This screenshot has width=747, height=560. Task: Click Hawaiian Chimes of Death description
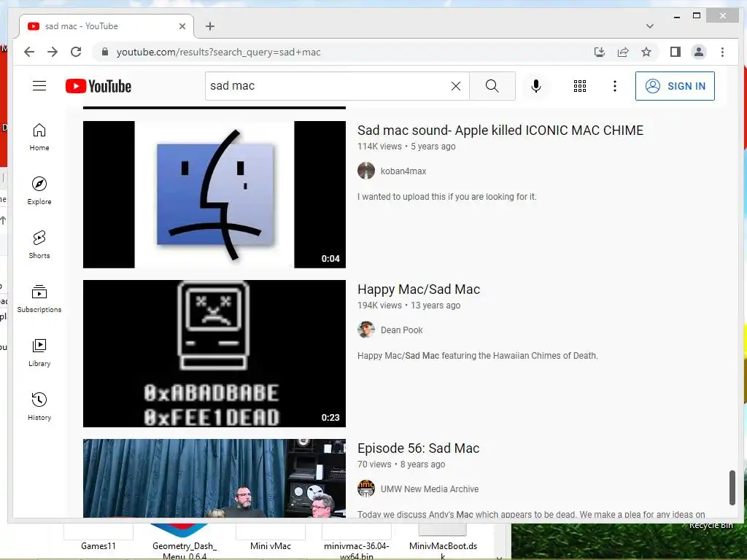point(477,356)
